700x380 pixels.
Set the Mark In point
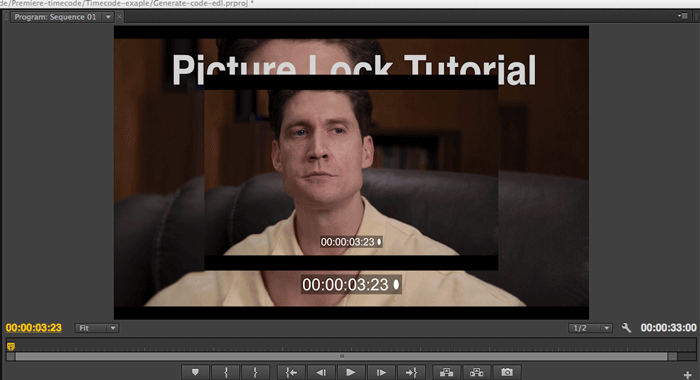225,372
